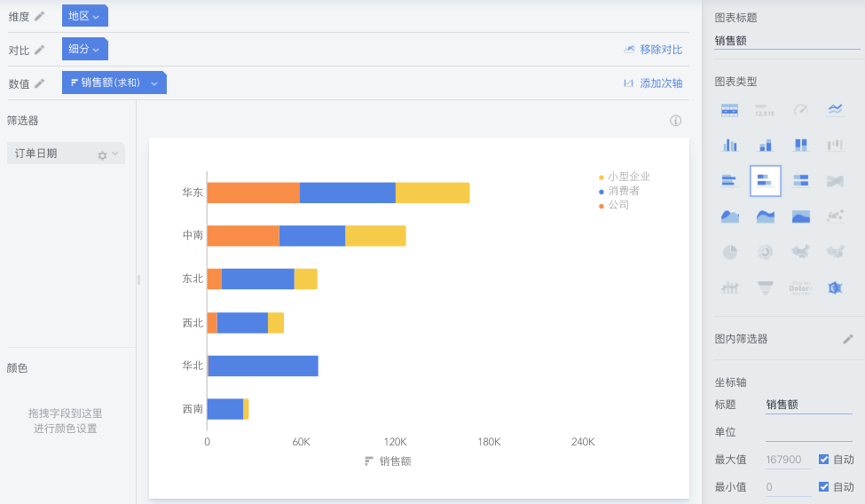The width and height of the screenshot is (865, 504).
Task: Select the word cloud chart type
Action: [x=800, y=287]
